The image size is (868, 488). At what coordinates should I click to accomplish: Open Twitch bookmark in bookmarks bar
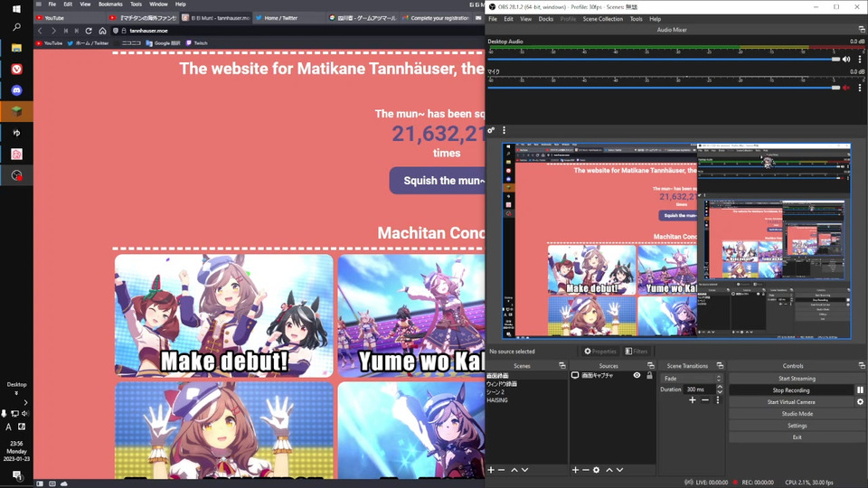(196, 43)
